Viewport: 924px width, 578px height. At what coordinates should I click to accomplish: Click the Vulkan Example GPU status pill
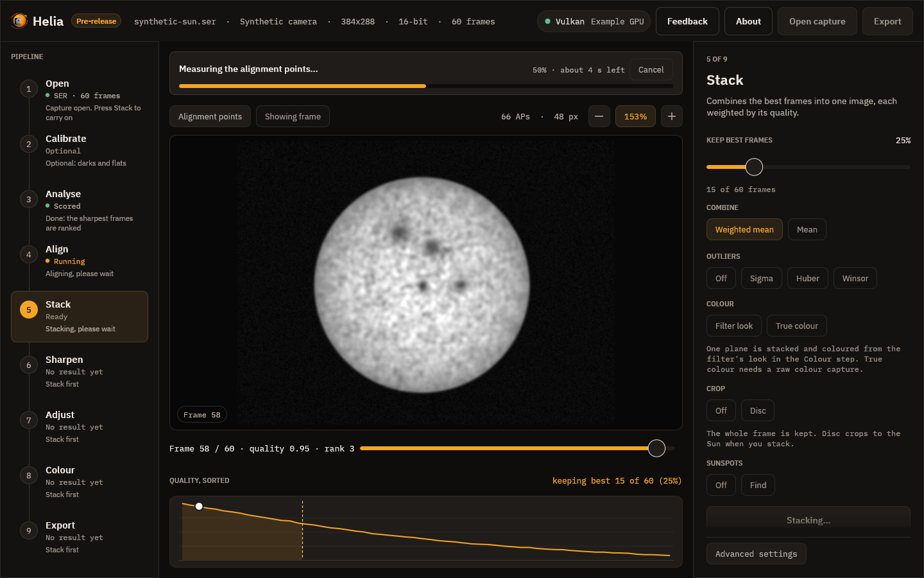pyautogui.click(x=594, y=21)
